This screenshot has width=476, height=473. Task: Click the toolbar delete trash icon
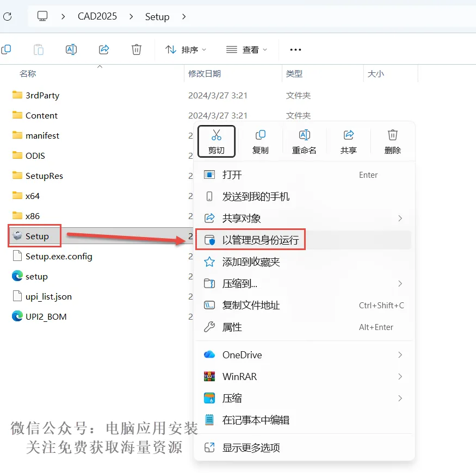point(137,49)
